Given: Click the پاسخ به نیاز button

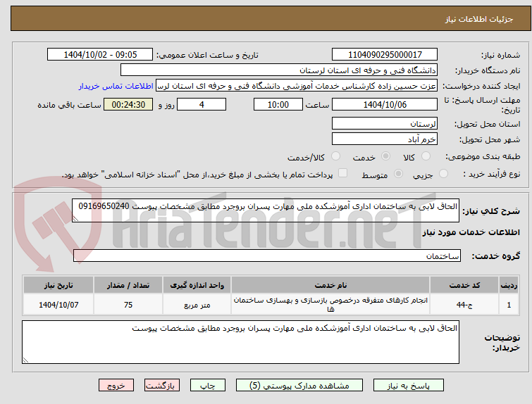Looking at the screenshot, I should 409,386.
